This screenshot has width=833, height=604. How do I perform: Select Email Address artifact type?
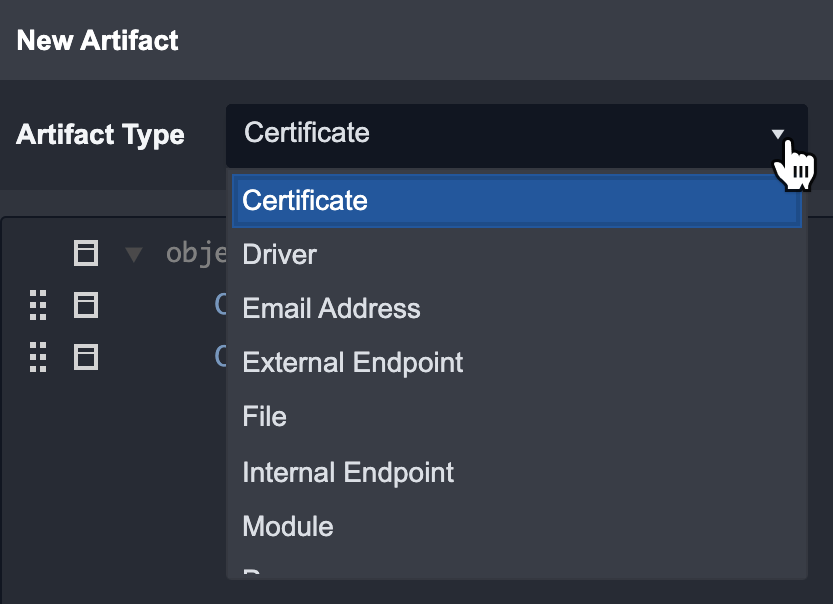(x=331, y=308)
